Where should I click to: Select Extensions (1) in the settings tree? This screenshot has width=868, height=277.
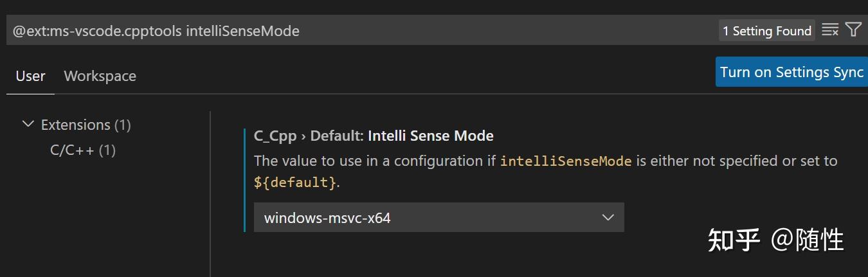coord(86,125)
